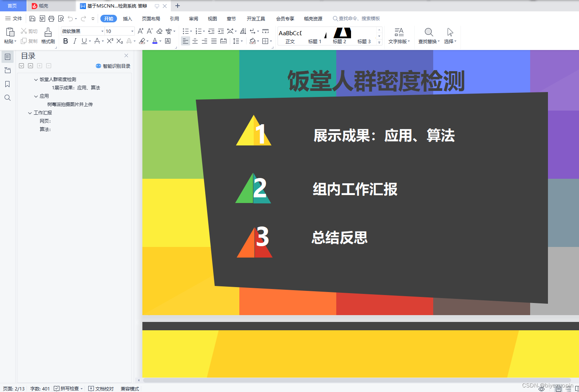
Task: Center-align the paragraph
Action: tap(195, 41)
